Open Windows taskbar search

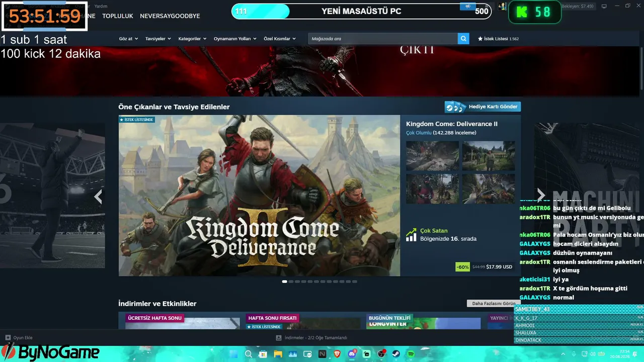tap(249, 354)
